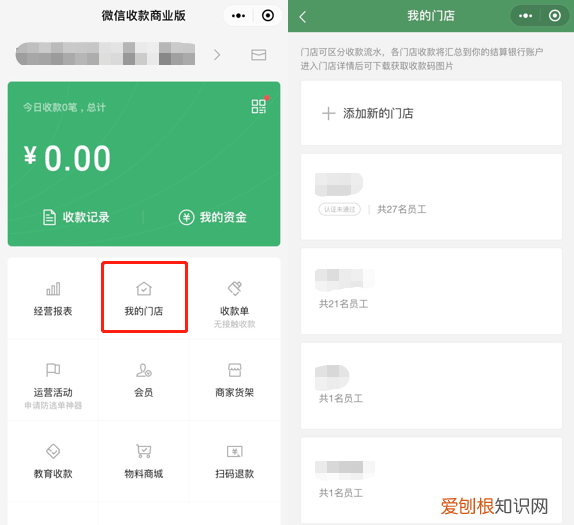Open 物料商城 shopping cart icon
This screenshot has width=574, height=525.
(x=144, y=451)
